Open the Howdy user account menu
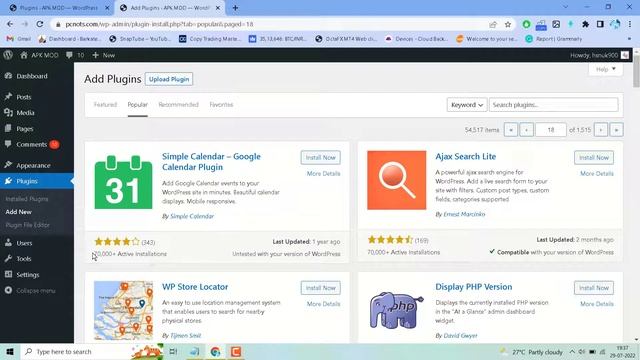 pos(600,55)
